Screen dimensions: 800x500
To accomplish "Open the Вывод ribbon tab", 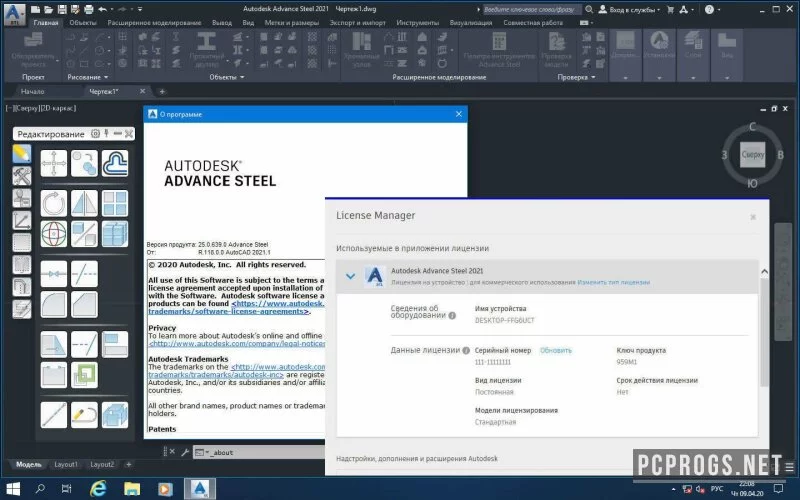I will pyautogui.click(x=221, y=22).
